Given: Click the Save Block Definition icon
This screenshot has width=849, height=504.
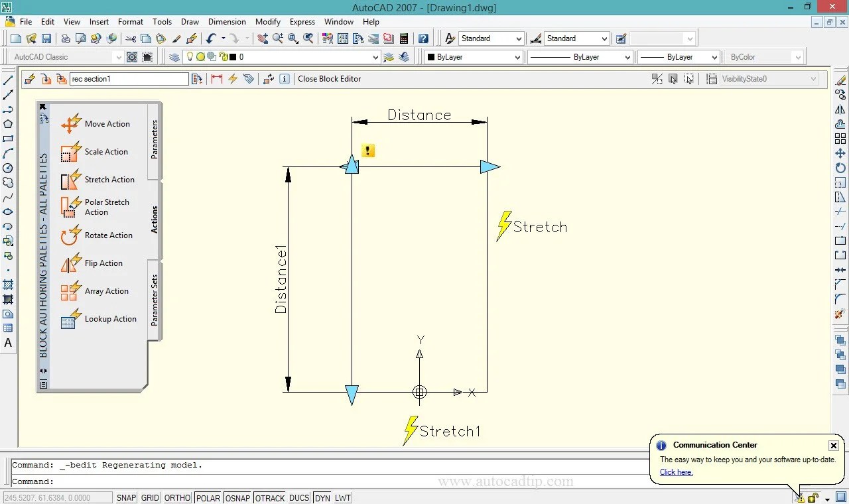Looking at the screenshot, I should (46, 79).
